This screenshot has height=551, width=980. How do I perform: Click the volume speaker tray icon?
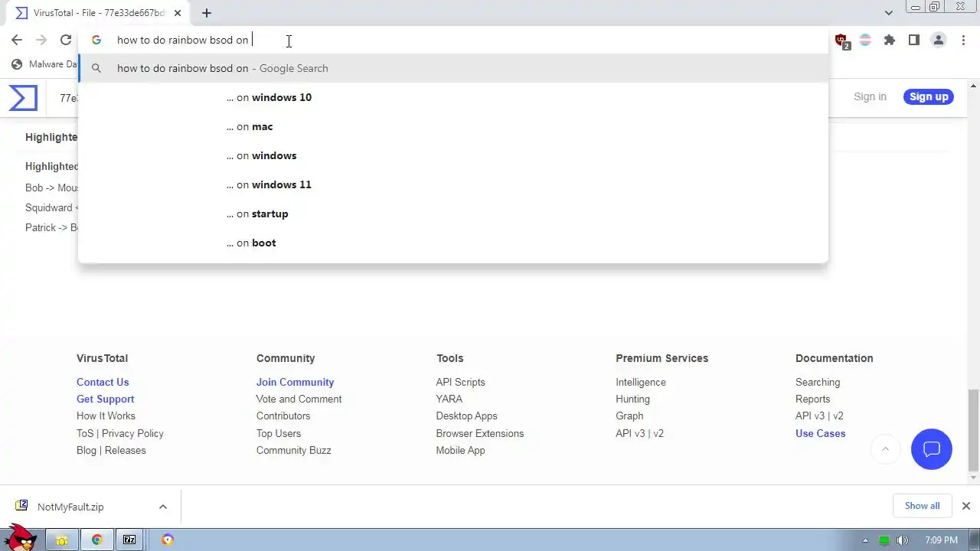pyautogui.click(x=903, y=540)
